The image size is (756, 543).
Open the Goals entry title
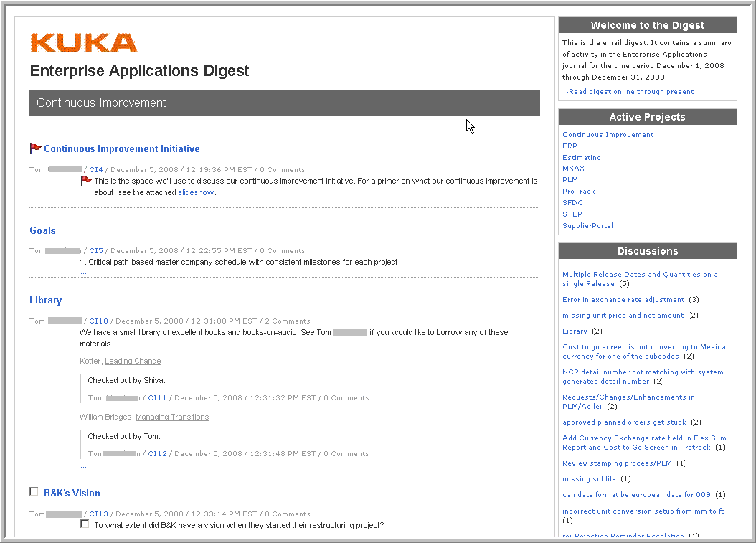click(42, 230)
